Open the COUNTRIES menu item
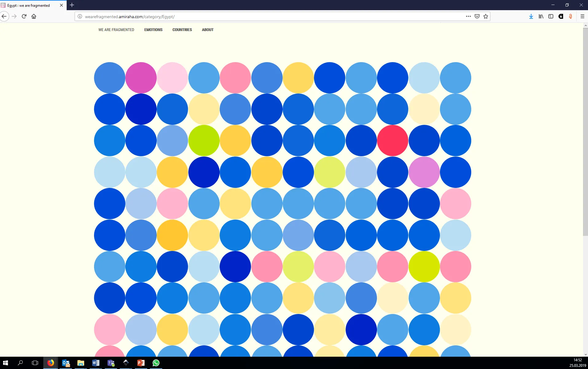The image size is (588, 369). tap(182, 30)
